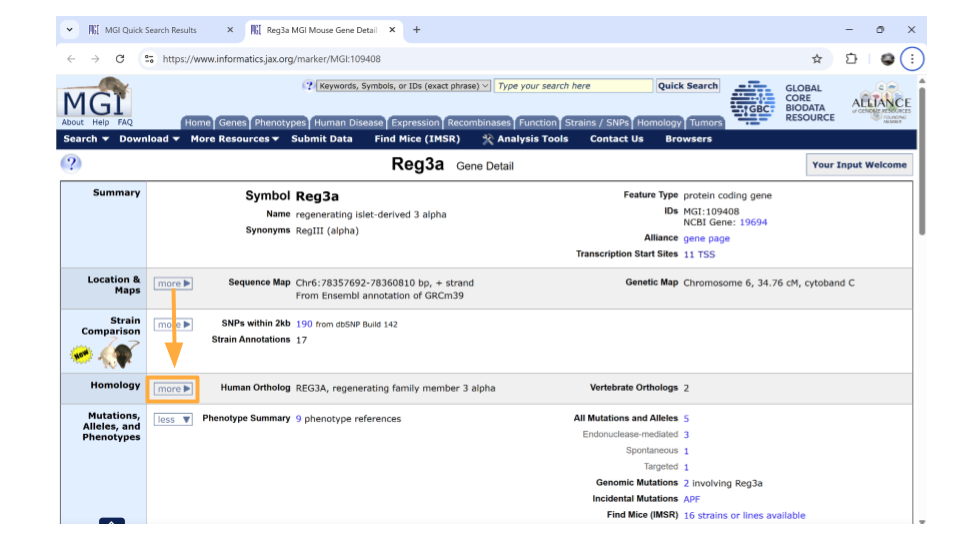The image size is (960, 540).
Task: Collapse Mutations section with less button
Action: 173,419
